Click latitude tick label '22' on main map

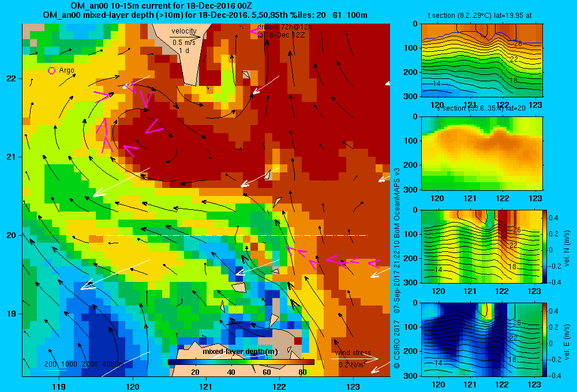tap(11, 78)
